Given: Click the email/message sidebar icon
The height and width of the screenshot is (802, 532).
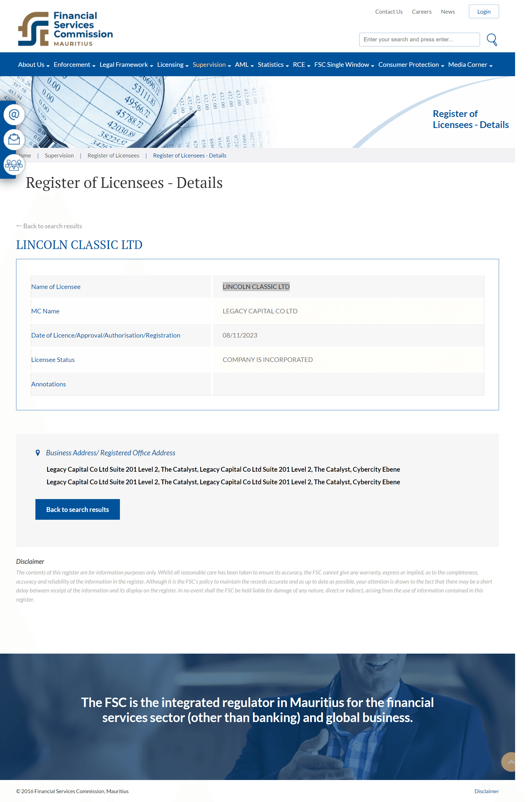Looking at the screenshot, I should click(x=13, y=140).
